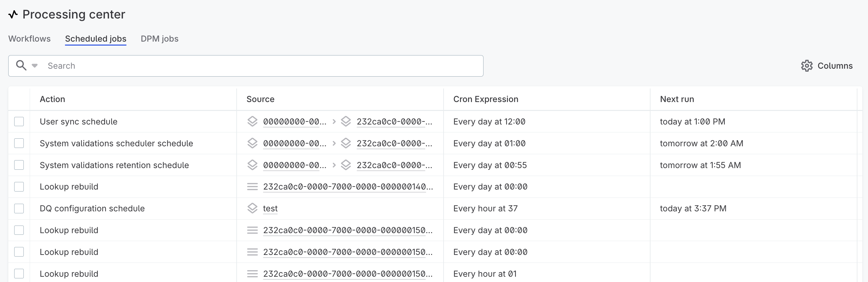Screen dimensions: 868x282
Task: Open 232ca0c0 source link in User sync row
Action: (x=394, y=122)
